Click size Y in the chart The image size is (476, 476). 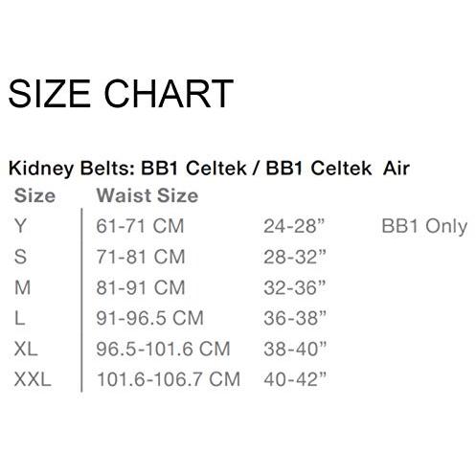point(20,226)
